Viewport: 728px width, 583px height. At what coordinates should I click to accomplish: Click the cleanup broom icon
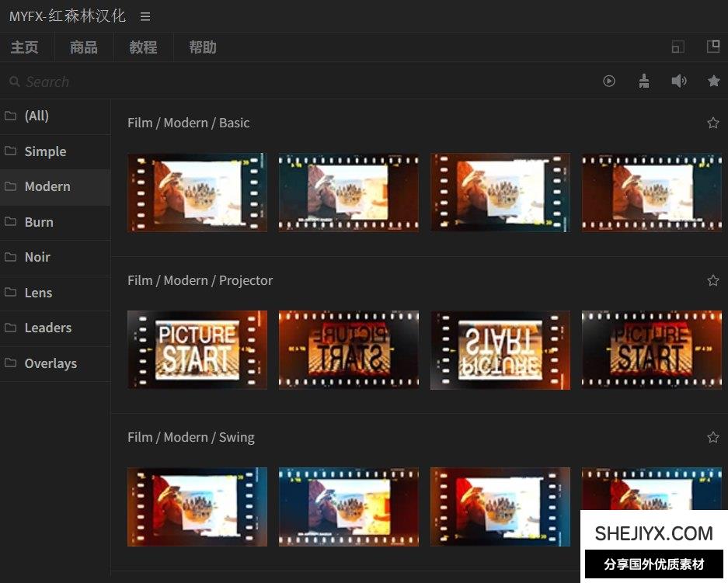643,81
